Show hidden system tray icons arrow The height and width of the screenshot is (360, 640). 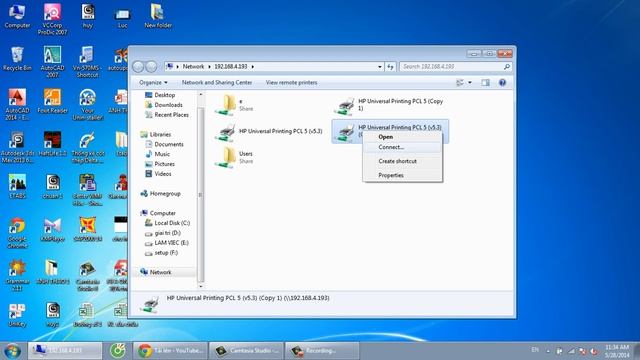[x=548, y=351]
